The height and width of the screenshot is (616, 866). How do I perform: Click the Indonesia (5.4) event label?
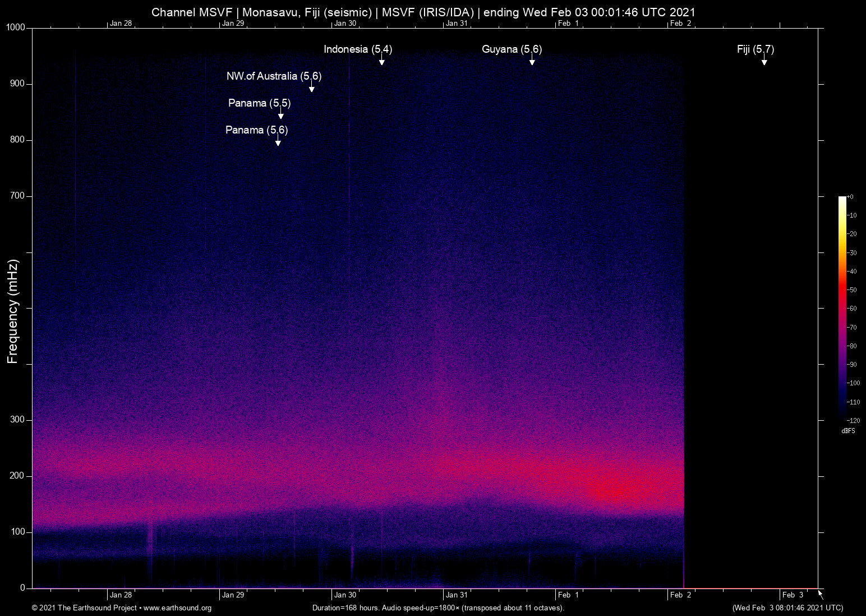(358, 49)
